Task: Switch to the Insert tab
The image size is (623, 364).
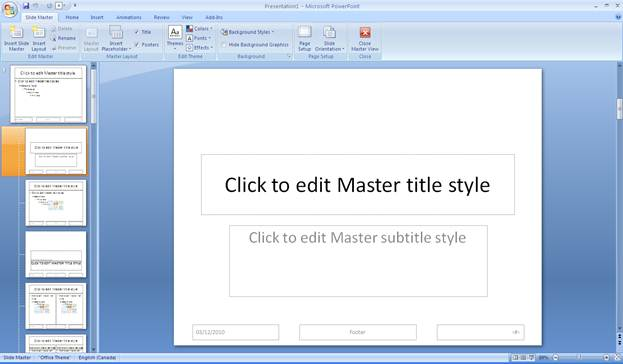Action: [97, 17]
